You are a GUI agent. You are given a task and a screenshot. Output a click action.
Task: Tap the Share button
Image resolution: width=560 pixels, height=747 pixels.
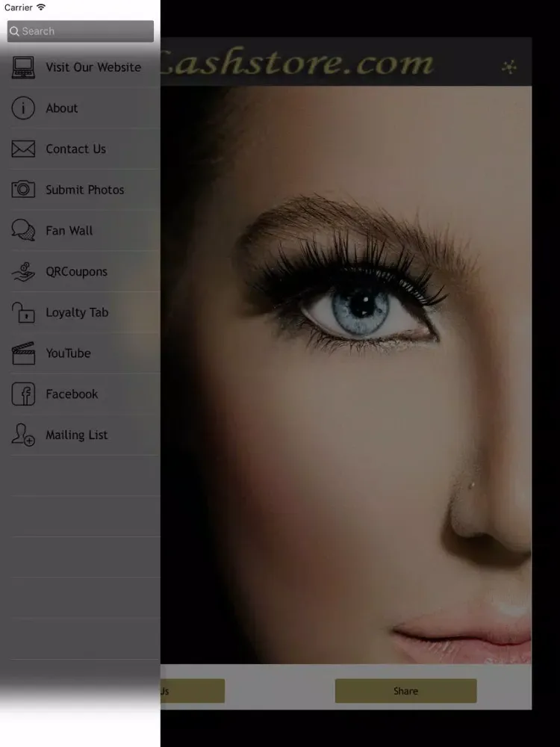tap(405, 691)
